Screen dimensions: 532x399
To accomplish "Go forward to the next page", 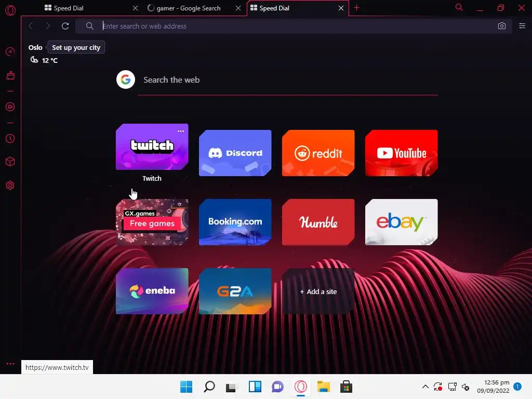I will [48, 26].
